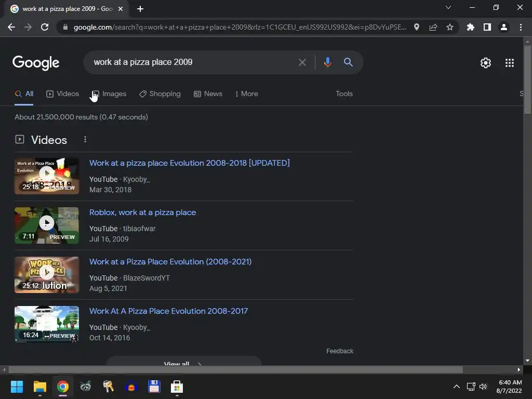Open the Videos section options menu

point(85,139)
